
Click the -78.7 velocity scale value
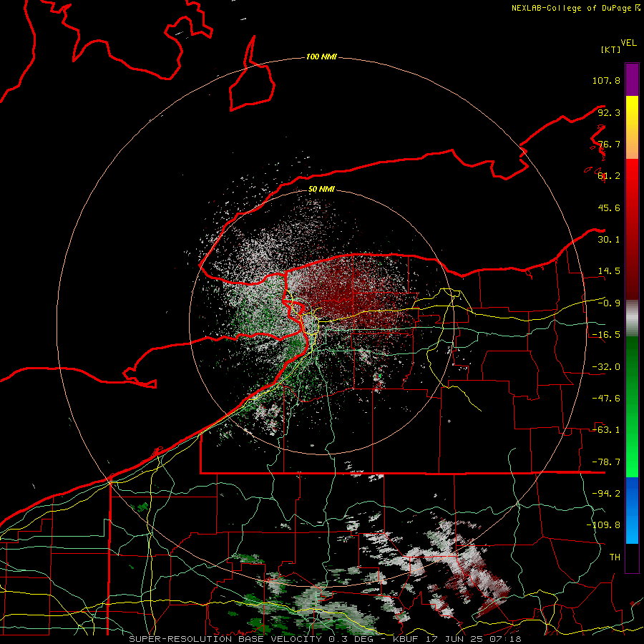(x=606, y=462)
